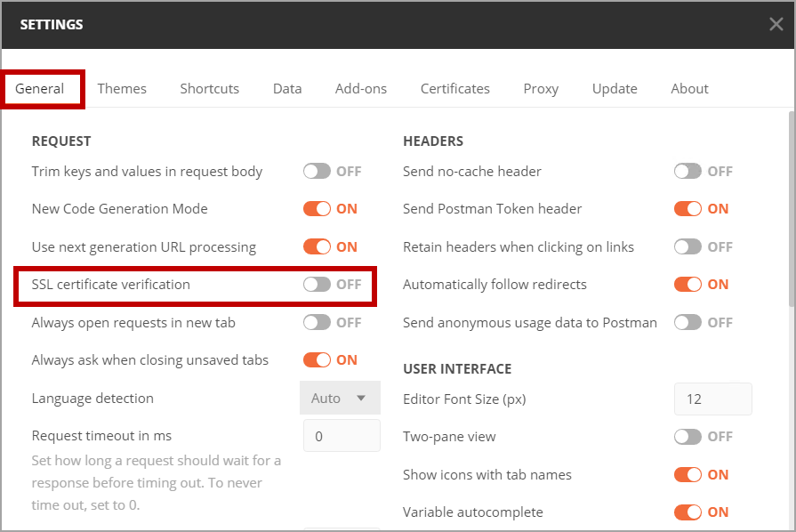
Task: Close the Settings dialog with the X icon
Action: 776,24
